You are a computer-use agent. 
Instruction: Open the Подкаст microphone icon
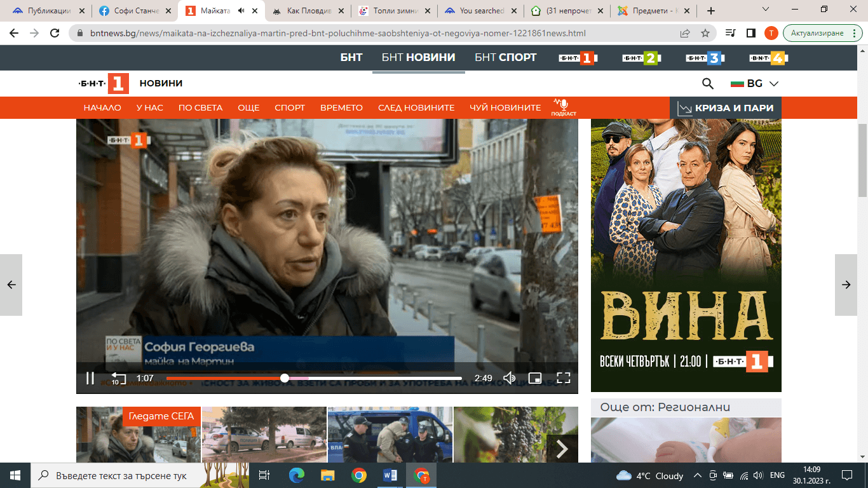pyautogui.click(x=563, y=107)
